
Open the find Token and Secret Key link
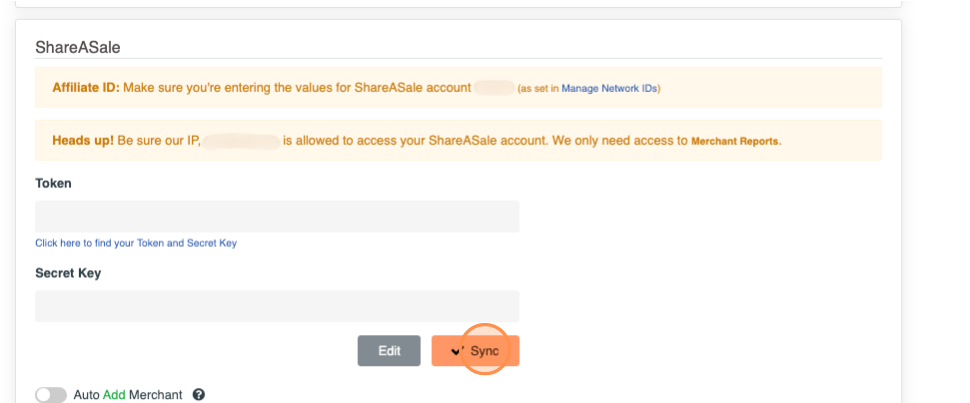click(136, 243)
